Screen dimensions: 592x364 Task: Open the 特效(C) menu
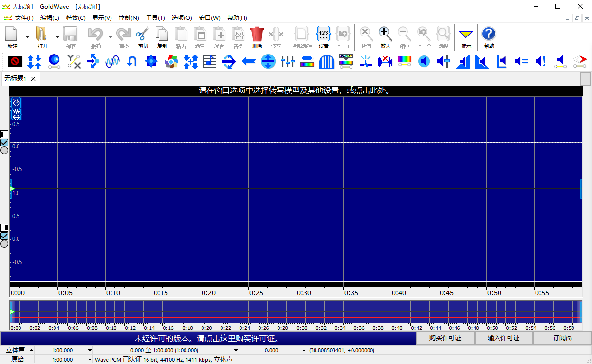click(76, 18)
